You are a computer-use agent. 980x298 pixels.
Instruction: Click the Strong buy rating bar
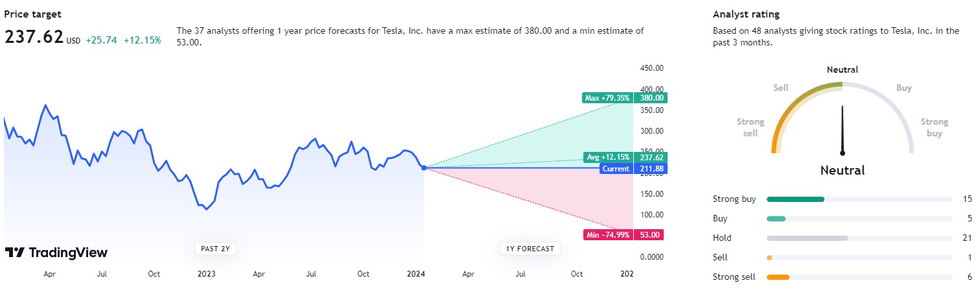[795, 199]
